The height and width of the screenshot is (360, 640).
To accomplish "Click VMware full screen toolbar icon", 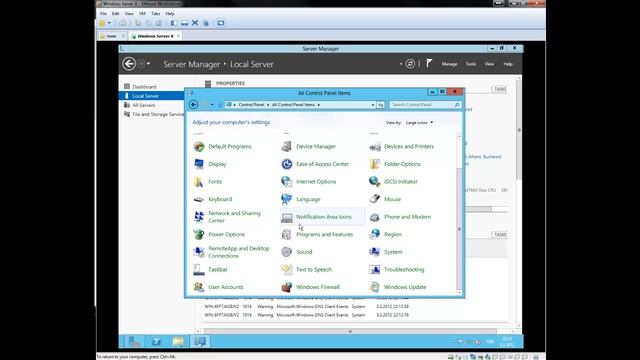I will pos(195,23).
